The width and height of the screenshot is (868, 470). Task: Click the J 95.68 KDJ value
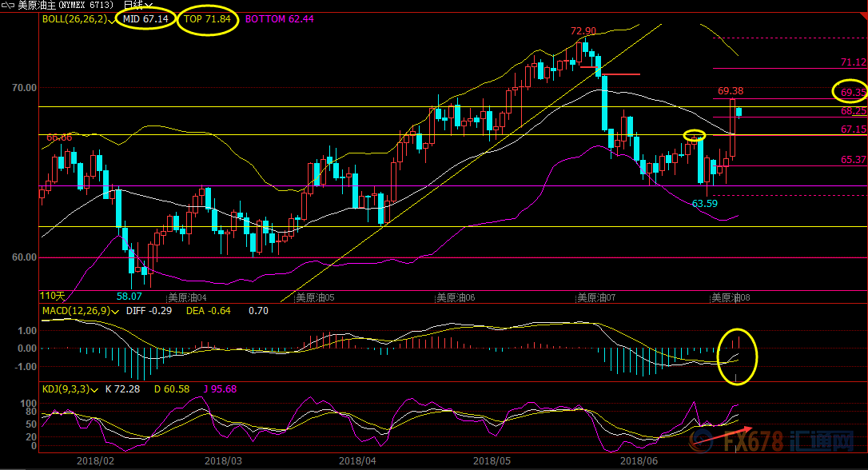click(x=220, y=389)
